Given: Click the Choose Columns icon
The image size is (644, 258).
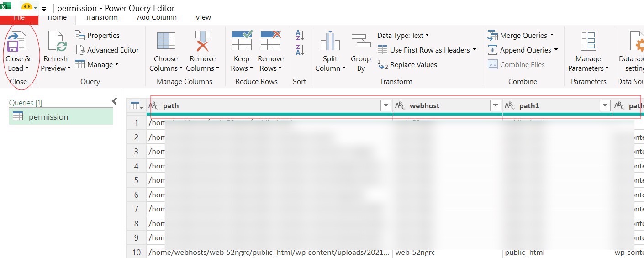Looking at the screenshot, I should [166, 42].
